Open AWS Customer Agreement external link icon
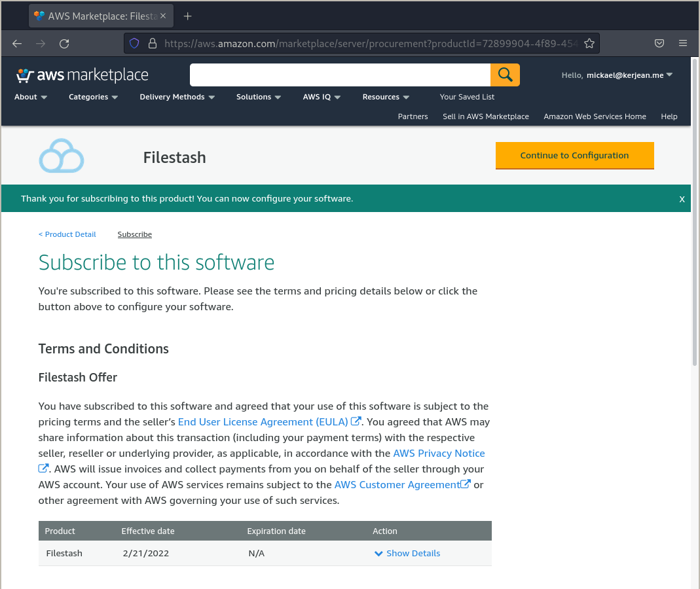700x589 pixels. coord(465,484)
